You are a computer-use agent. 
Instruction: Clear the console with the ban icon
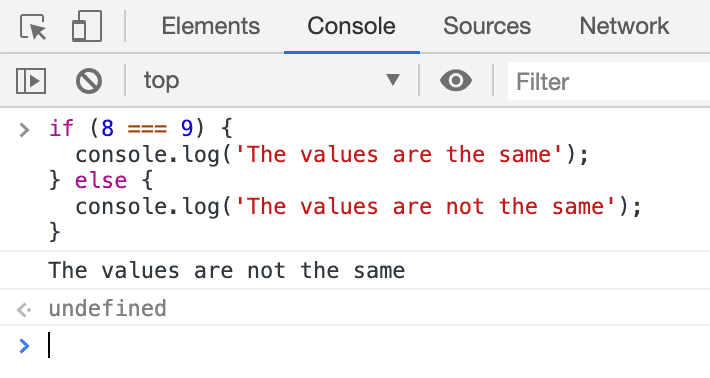89,81
